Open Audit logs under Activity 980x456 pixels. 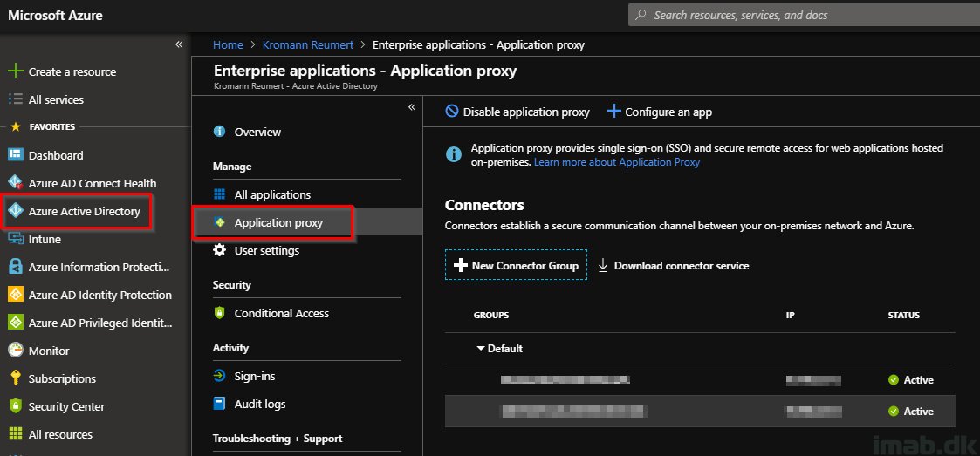pos(260,404)
